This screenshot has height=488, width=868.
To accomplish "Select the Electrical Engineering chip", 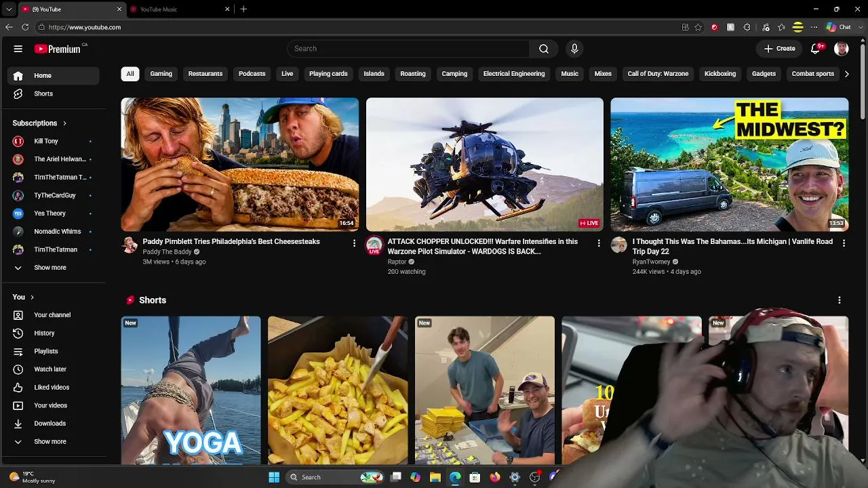I will [514, 74].
